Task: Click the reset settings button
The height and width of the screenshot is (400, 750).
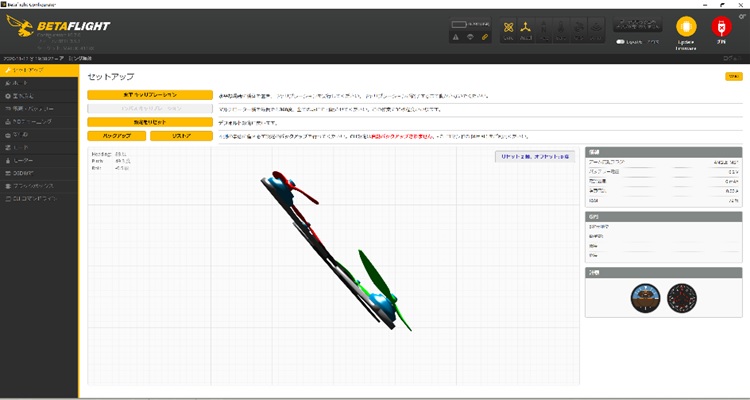Action: point(150,122)
